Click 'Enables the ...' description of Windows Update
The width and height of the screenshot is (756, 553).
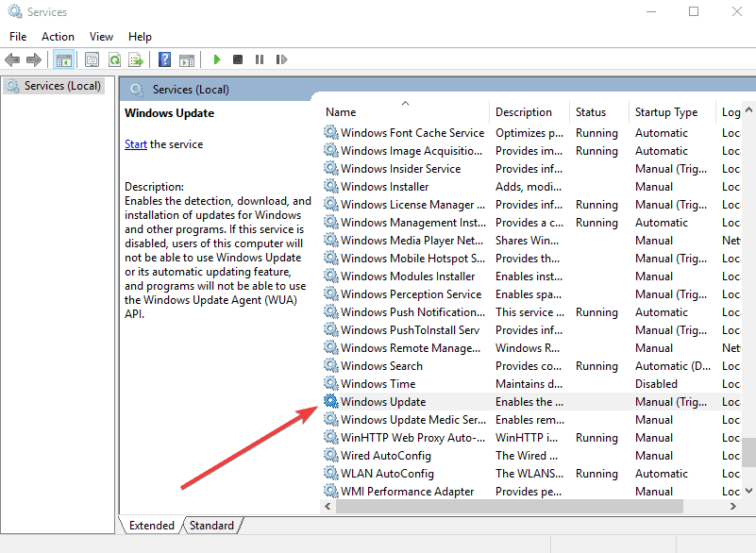(x=529, y=402)
